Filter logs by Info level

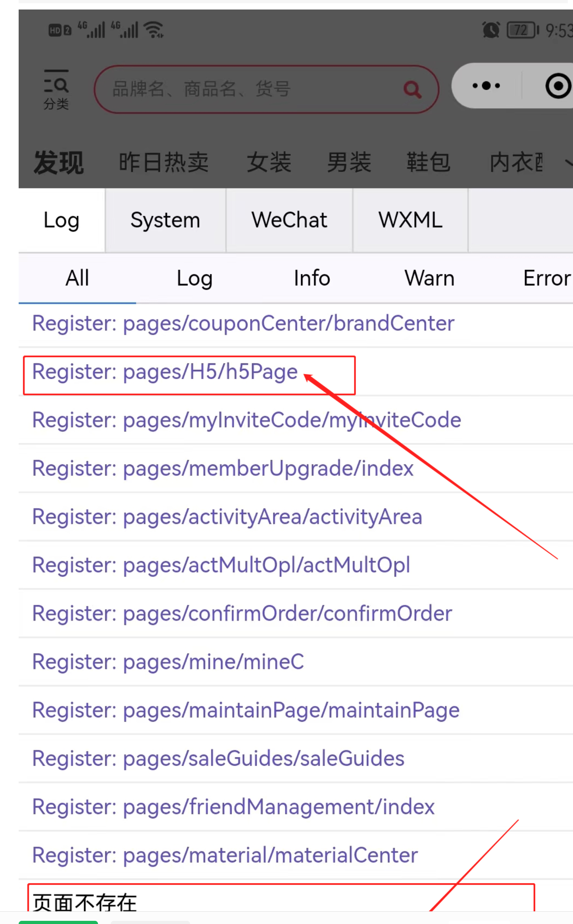312,278
